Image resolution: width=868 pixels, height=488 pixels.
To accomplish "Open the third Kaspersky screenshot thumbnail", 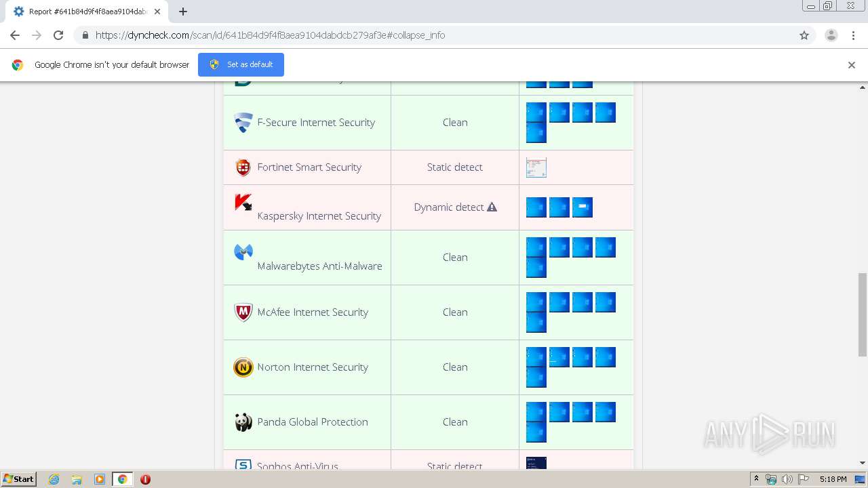I will pos(583,207).
